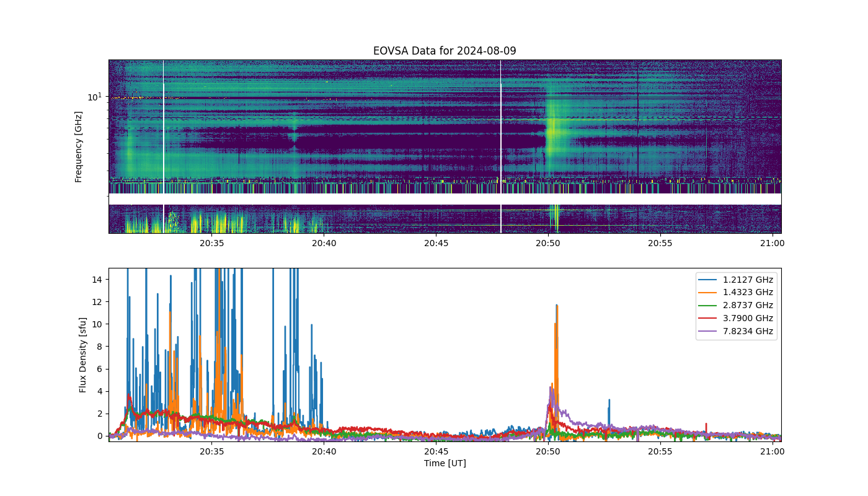Click the 14 tick on the flux axis

point(99,280)
